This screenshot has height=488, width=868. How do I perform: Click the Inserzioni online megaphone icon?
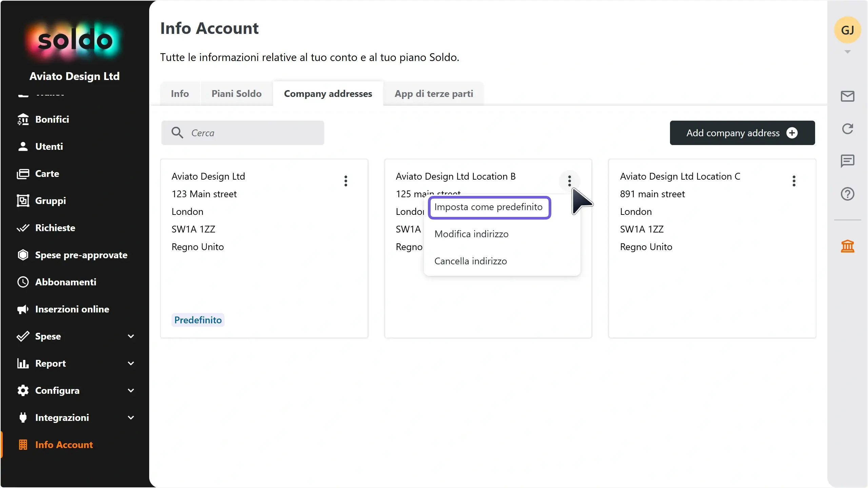click(x=23, y=309)
